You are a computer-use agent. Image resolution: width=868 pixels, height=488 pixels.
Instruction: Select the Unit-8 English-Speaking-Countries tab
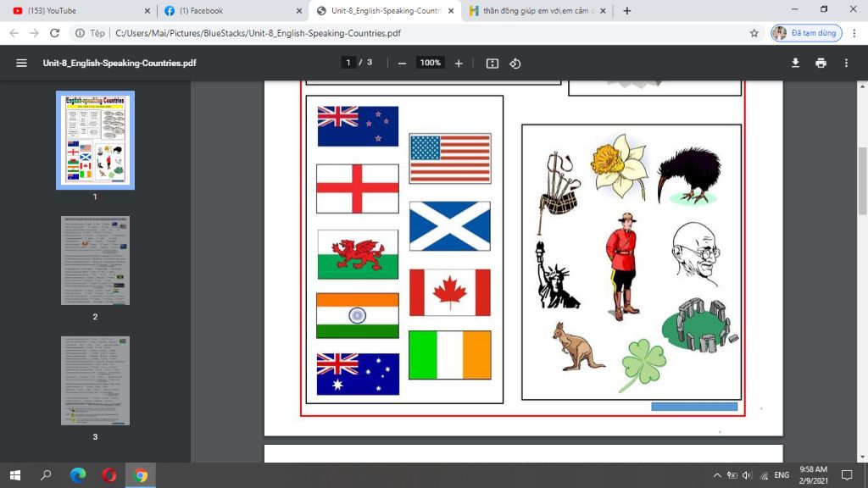coord(386,10)
